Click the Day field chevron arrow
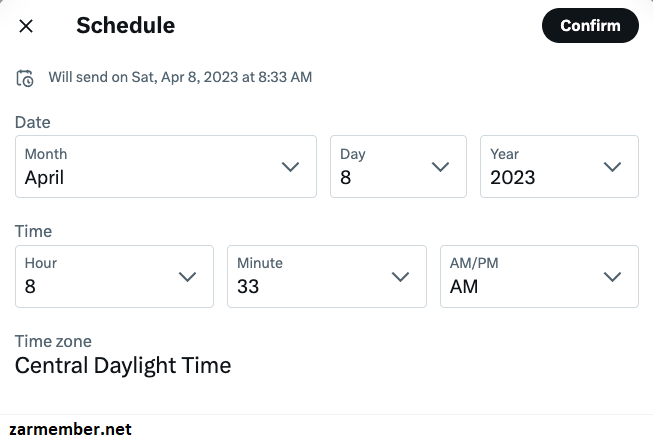653x445 pixels. [x=440, y=167]
